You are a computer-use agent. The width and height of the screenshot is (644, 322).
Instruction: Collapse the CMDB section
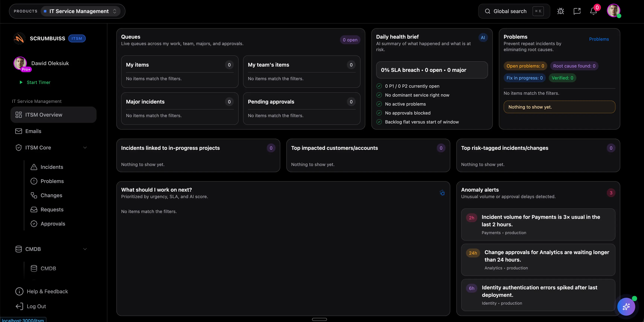[85, 249]
